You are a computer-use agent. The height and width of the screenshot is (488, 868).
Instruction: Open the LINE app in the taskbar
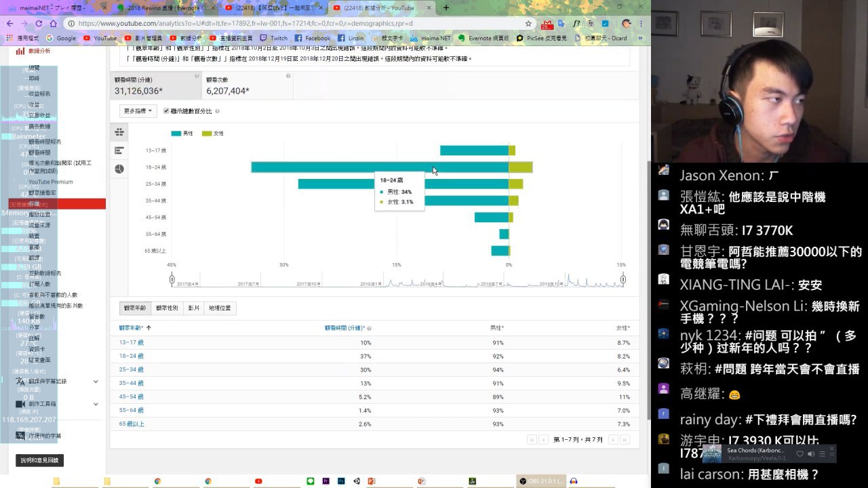(x=311, y=481)
